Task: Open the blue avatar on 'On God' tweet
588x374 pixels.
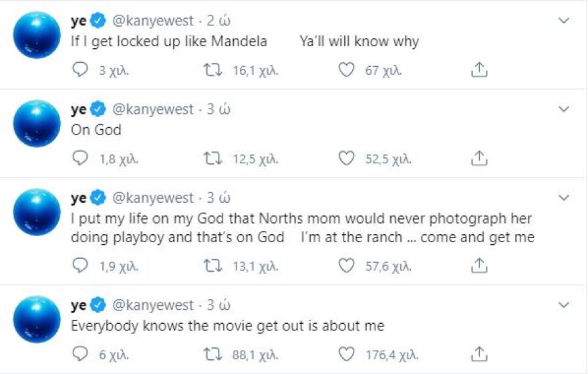Action: coord(37,123)
